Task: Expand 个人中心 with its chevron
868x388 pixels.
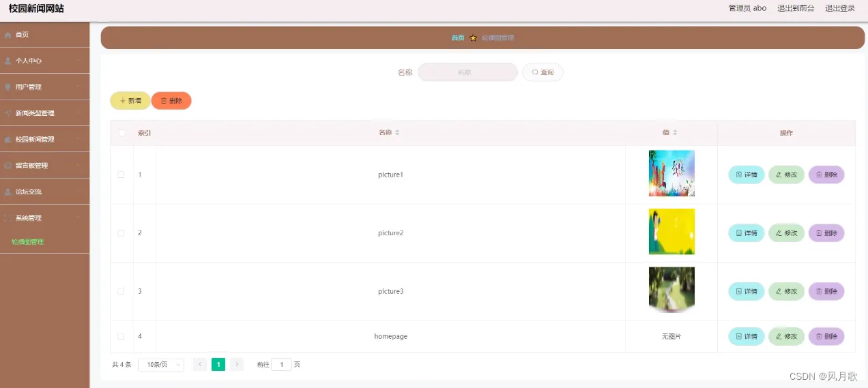Action: 79,61
